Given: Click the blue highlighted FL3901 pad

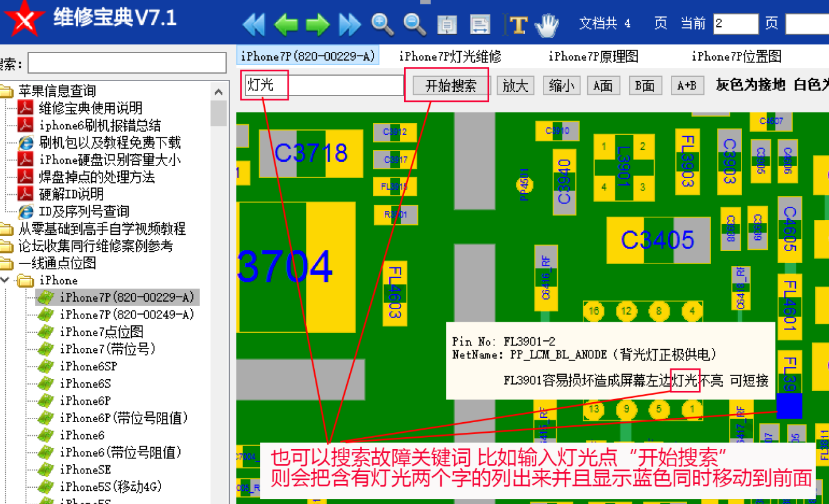Looking at the screenshot, I should [x=789, y=406].
